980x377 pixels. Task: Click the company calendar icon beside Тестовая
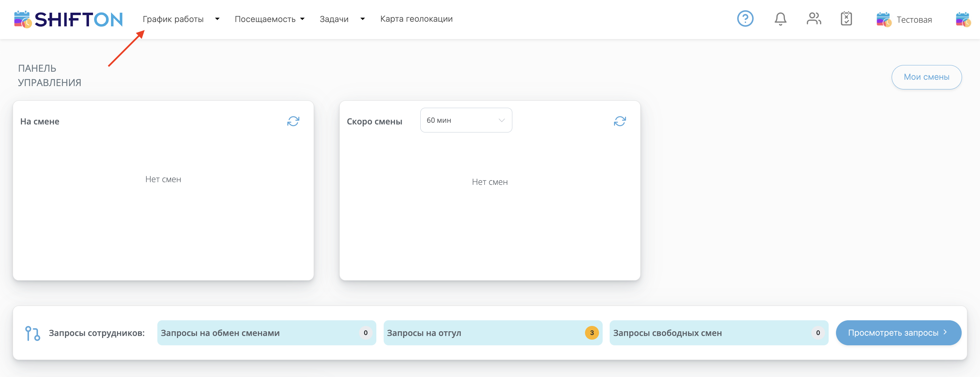coord(884,19)
